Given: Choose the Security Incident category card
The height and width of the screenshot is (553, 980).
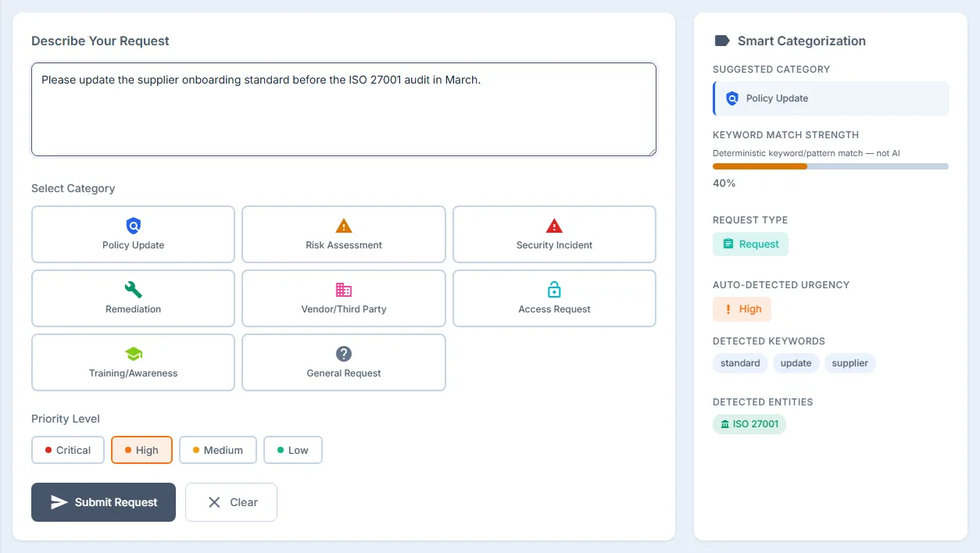Looking at the screenshot, I should pyautogui.click(x=554, y=234).
